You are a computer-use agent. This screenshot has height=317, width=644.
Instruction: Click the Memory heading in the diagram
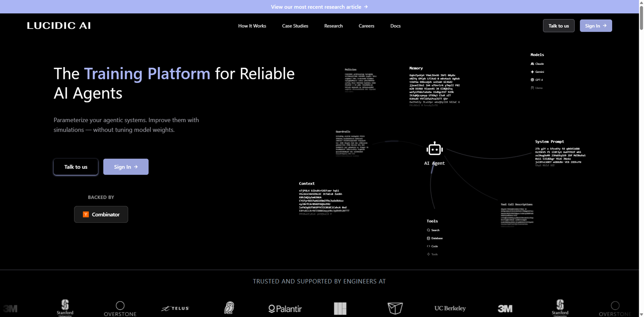416,68
